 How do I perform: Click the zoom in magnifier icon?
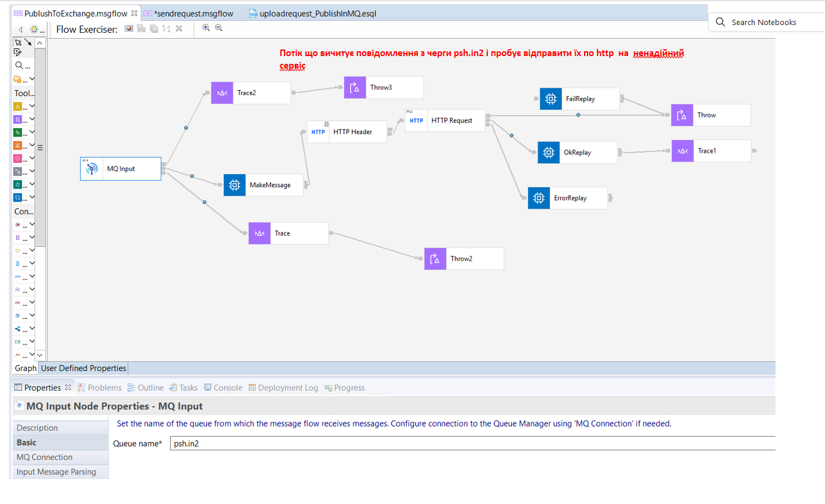(x=206, y=27)
